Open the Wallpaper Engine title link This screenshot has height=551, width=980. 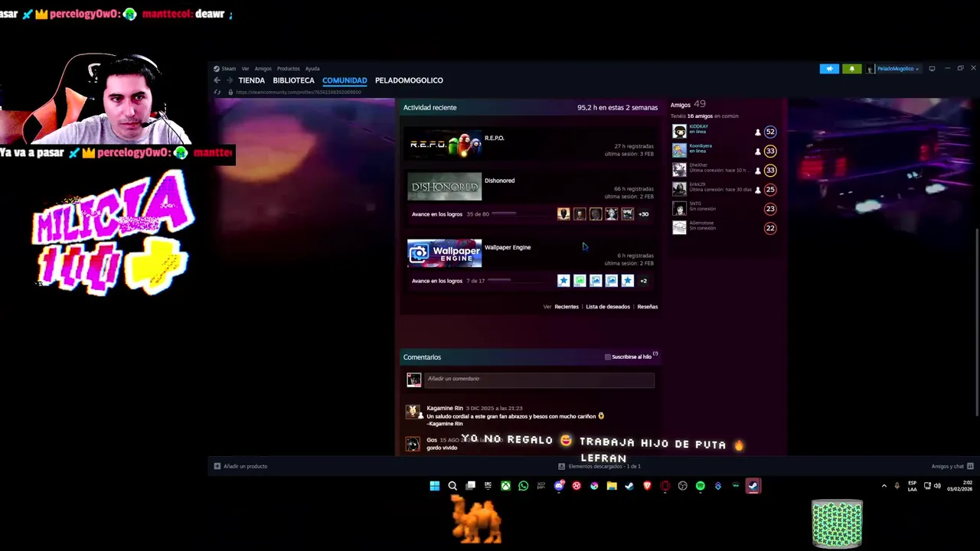point(508,247)
